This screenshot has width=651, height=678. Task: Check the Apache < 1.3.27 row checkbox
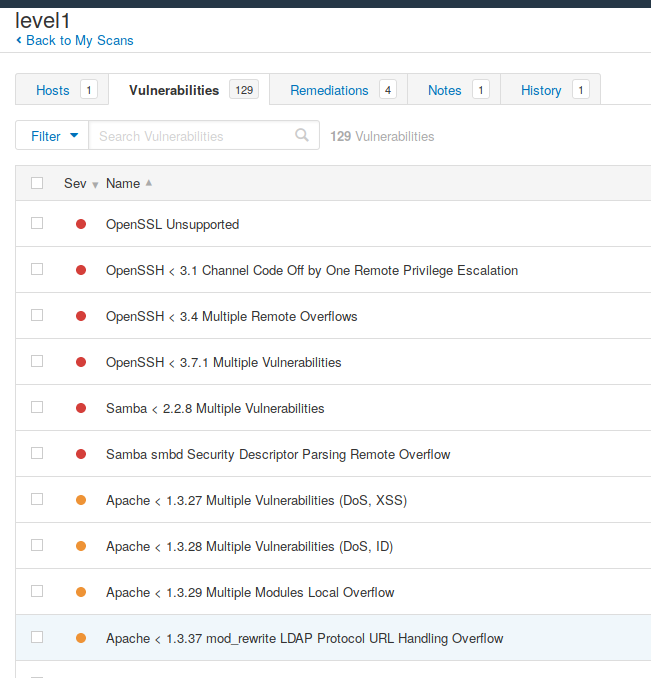coord(37,499)
